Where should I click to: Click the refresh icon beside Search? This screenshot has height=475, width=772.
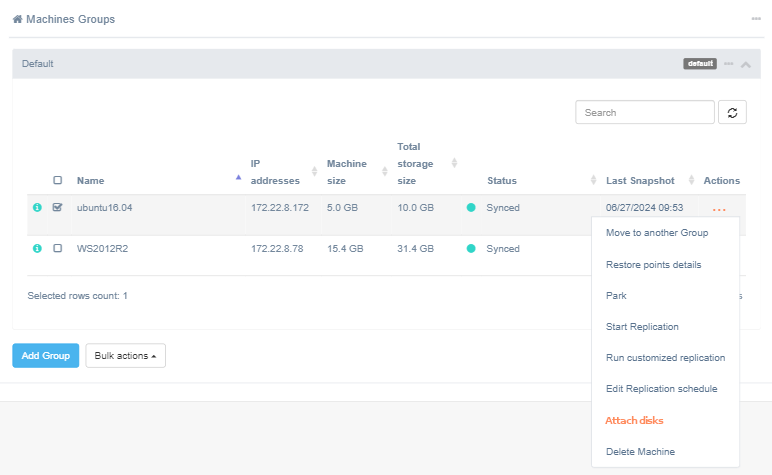pyautogui.click(x=732, y=113)
